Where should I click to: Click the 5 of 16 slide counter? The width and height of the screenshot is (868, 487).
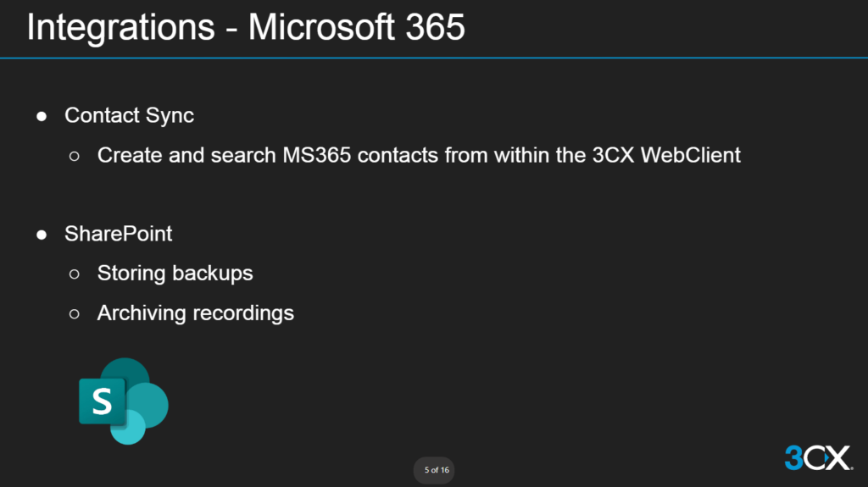[x=437, y=469]
